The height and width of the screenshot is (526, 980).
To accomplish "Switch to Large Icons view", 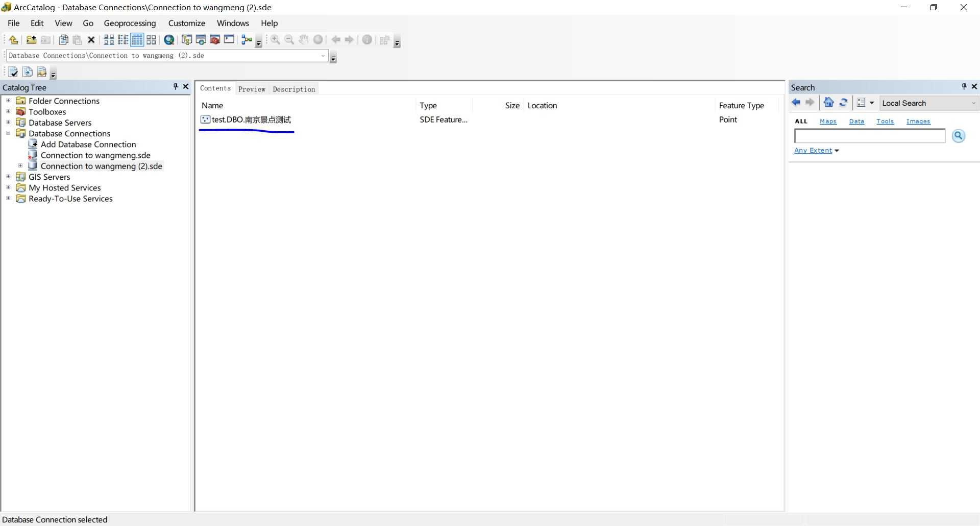I will pos(109,40).
